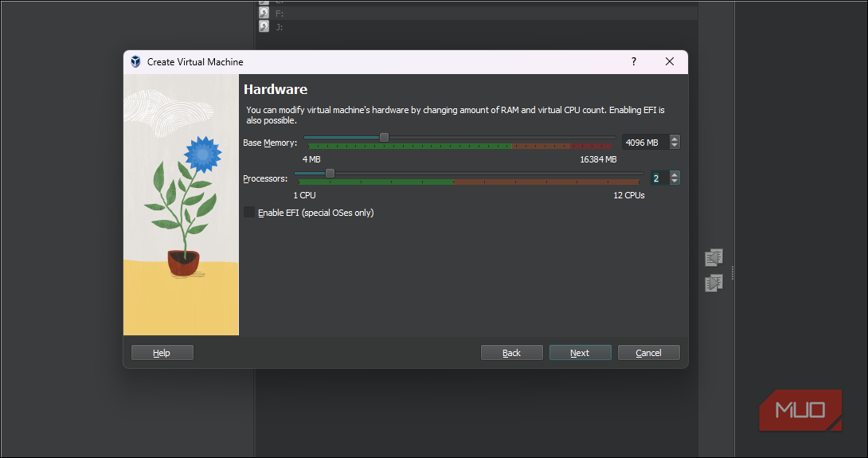This screenshot has height=458, width=868.
Task: Click the Base Memory label
Action: pos(270,143)
